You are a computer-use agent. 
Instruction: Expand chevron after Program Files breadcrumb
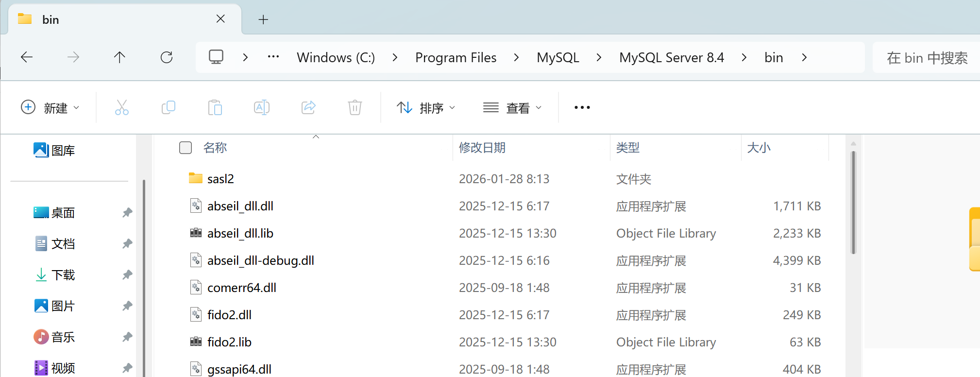pos(516,57)
